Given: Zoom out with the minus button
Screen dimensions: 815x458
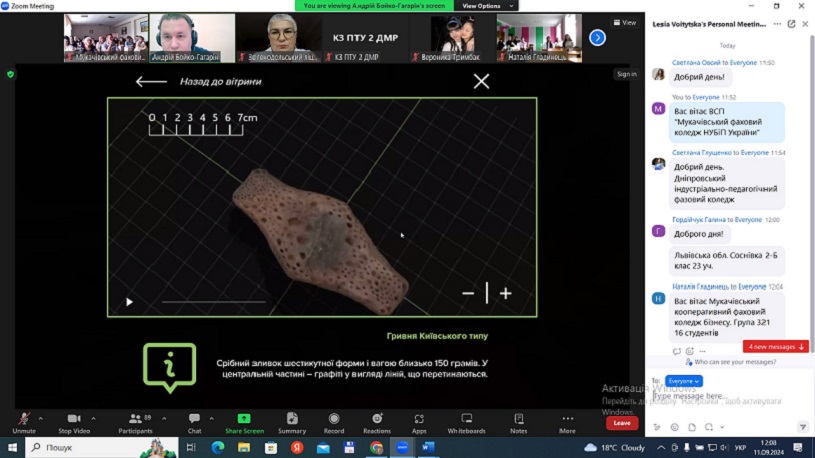Looking at the screenshot, I should 468,294.
